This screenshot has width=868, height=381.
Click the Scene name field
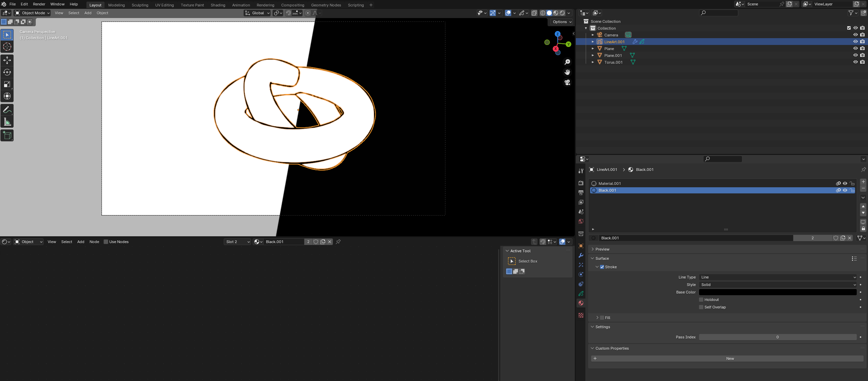click(762, 4)
